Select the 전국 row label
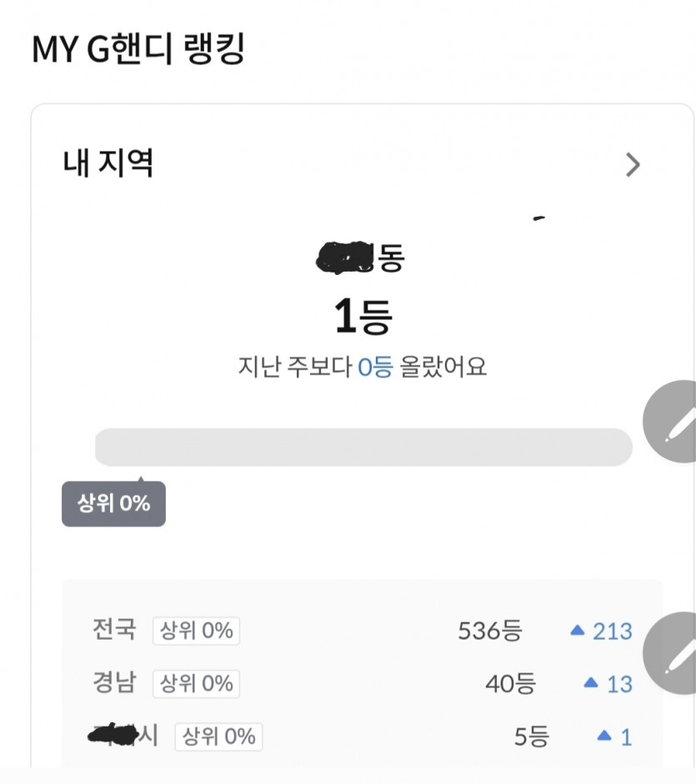The image size is (696, 784). point(114,629)
